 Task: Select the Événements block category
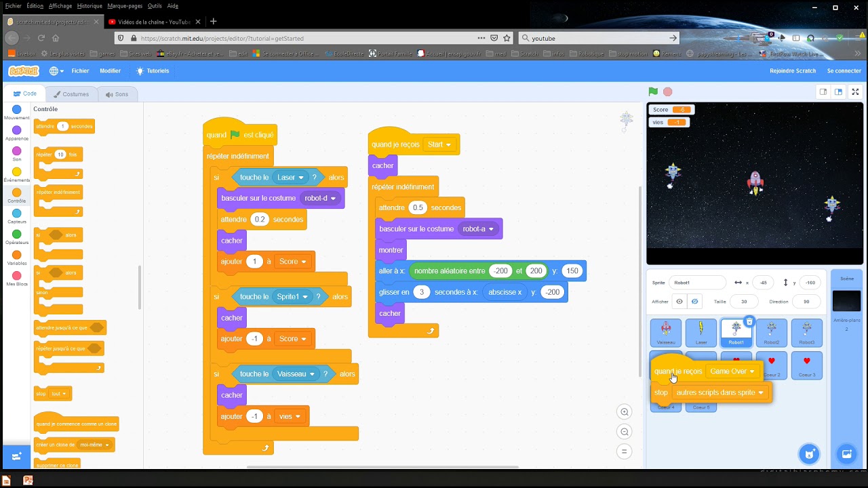(x=17, y=175)
